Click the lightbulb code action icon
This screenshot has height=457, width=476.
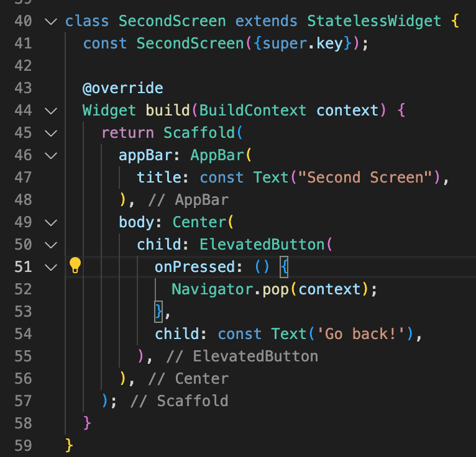click(x=75, y=266)
